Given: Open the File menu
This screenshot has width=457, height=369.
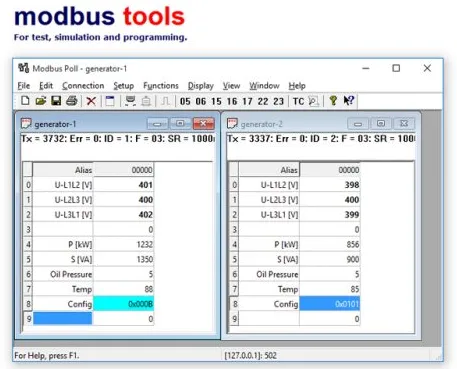Looking at the screenshot, I should click(24, 86).
